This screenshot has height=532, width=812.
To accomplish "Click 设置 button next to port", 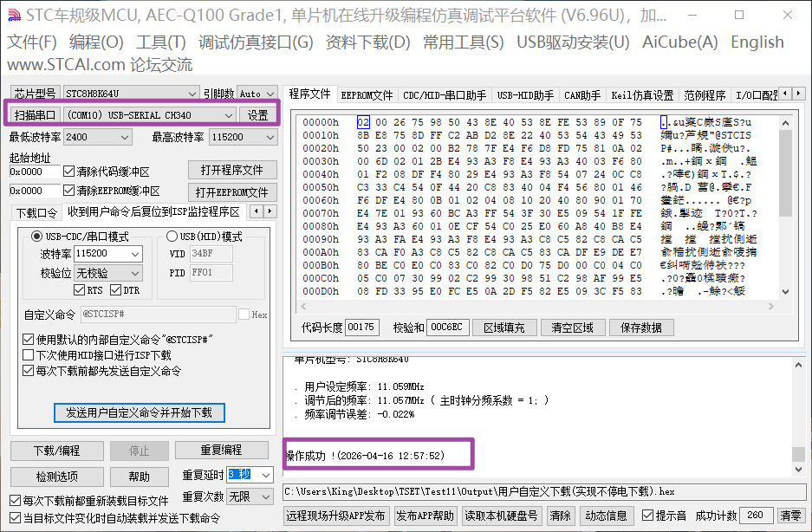I will click(258, 115).
